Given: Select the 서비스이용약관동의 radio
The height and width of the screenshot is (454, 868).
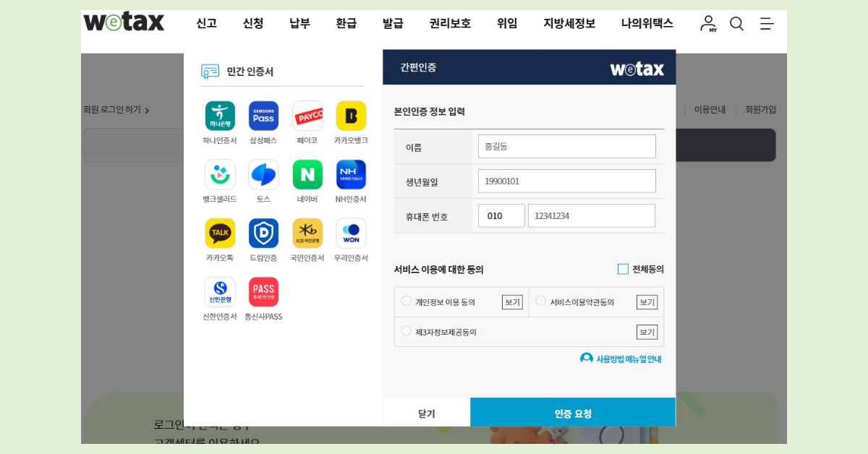Looking at the screenshot, I should tap(541, 301).
